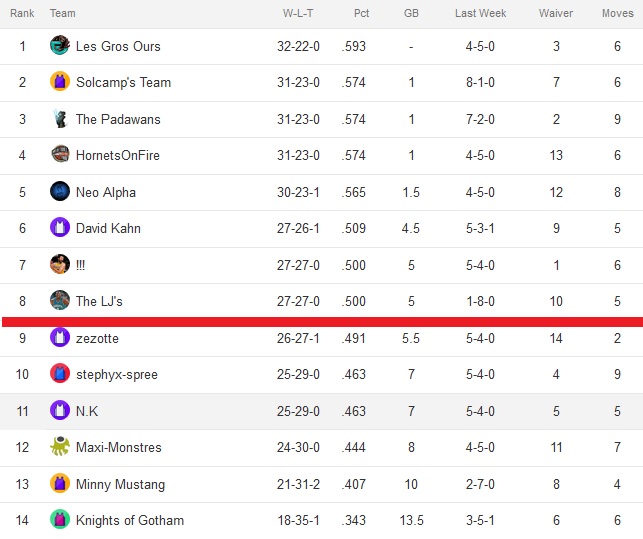Click The Padawans team avatar

60,119
